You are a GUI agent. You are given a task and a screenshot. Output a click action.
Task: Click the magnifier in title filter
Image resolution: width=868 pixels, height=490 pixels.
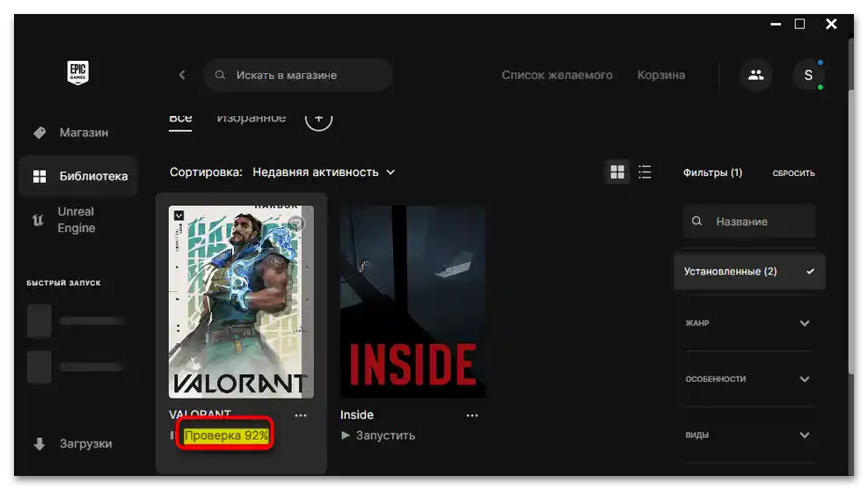click(x=697, y=221)
